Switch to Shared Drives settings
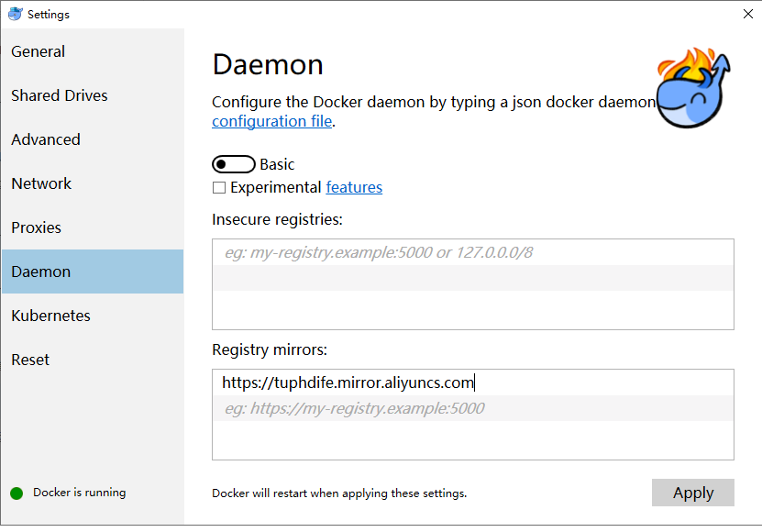 click(60, 95)
